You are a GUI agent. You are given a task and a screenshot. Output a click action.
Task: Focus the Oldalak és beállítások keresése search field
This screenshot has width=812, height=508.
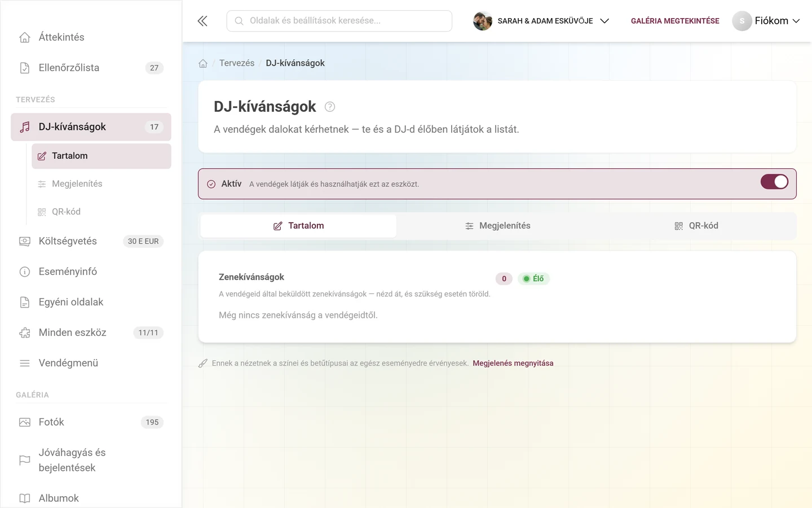(339, 21)
